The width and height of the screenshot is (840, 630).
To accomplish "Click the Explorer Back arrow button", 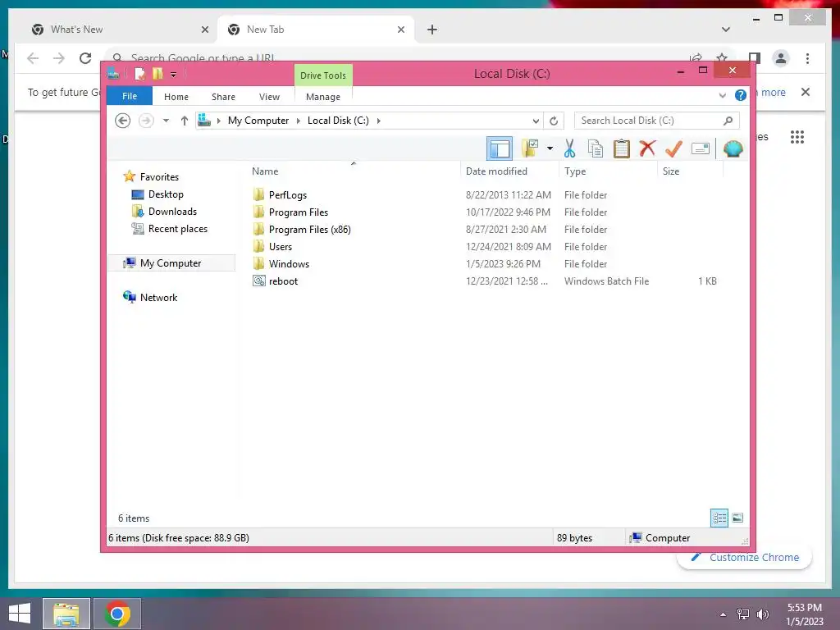I will point(123,121).
